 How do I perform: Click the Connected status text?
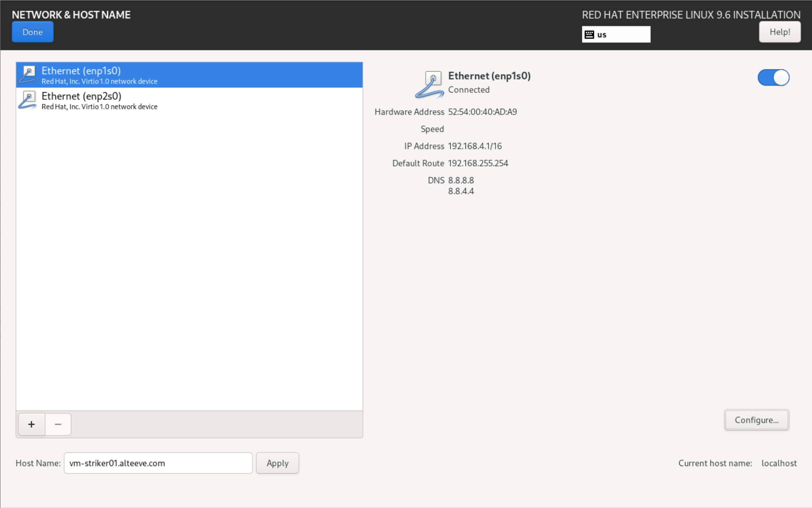pos(469,90)
